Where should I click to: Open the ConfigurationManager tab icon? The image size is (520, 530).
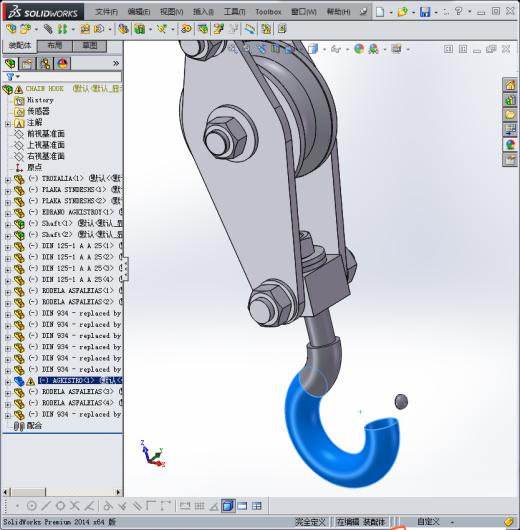45,64
